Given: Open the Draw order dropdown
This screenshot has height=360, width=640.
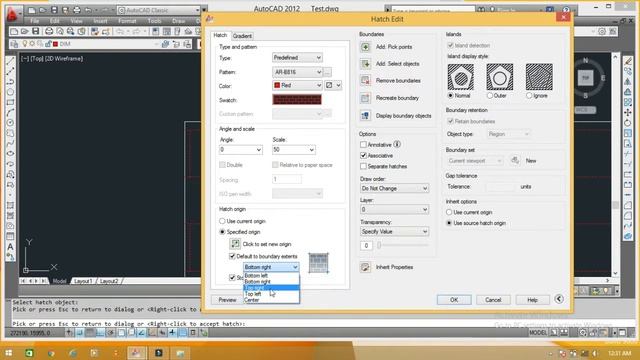Looking at the screenshot, I should point(394,188).
